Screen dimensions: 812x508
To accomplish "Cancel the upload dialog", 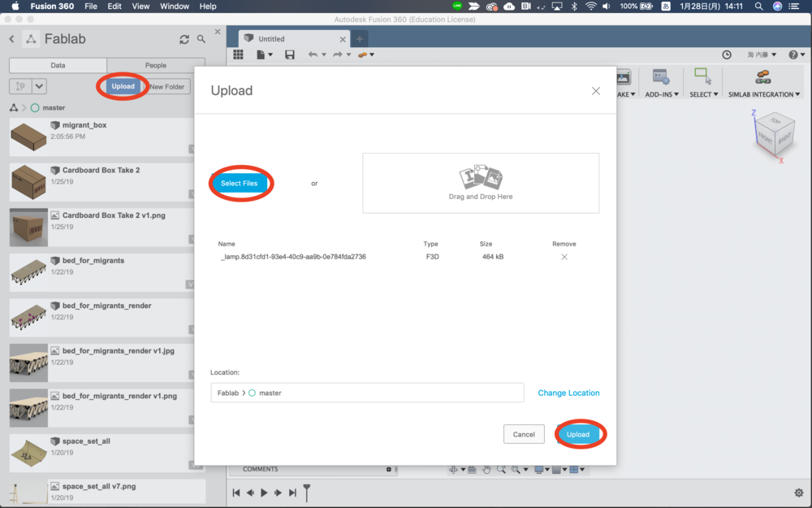I will click(524, 434).
